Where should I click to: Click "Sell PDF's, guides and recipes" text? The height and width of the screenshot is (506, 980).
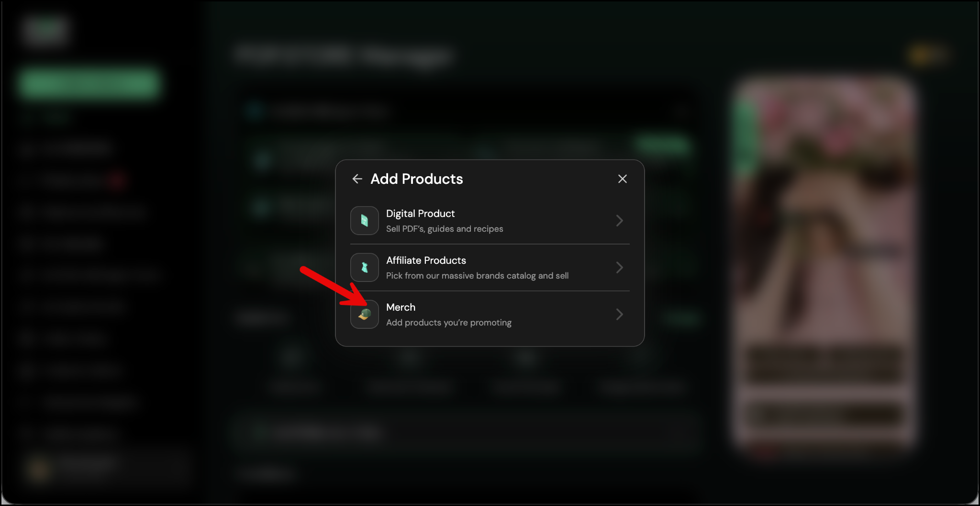[445, 229]
